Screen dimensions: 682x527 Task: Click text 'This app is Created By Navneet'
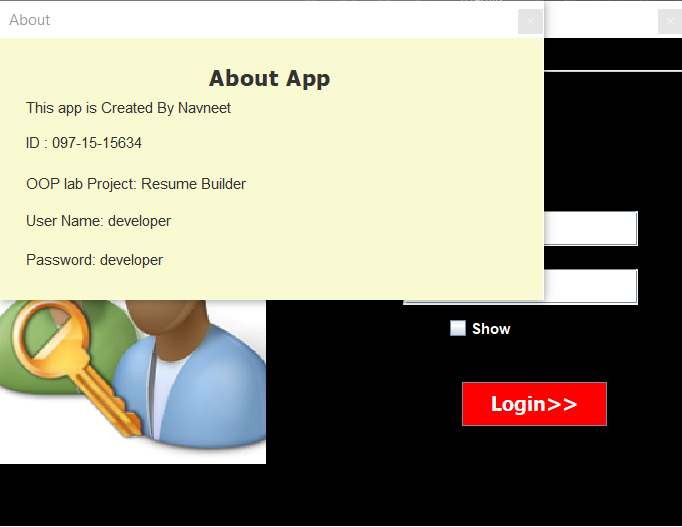pyautogui.click(x=128, y=108)
